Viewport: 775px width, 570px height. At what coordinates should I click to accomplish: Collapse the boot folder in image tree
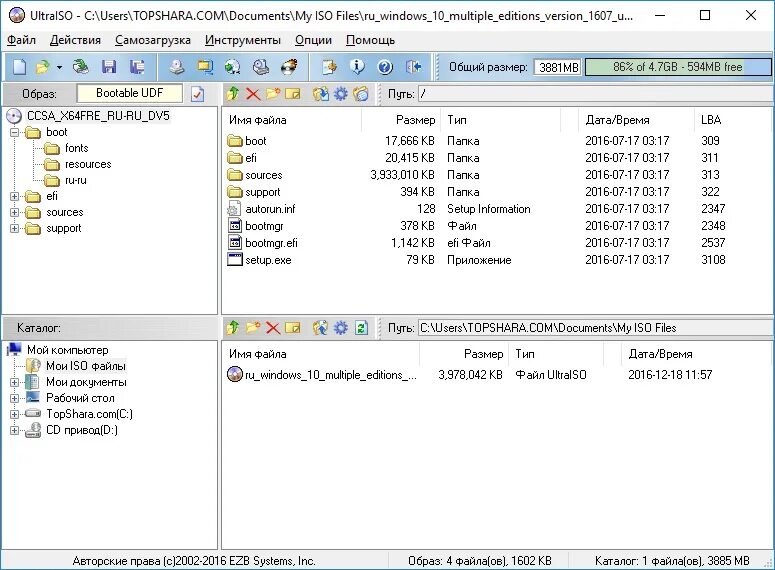pyautogui.click(x=14, y=132)
